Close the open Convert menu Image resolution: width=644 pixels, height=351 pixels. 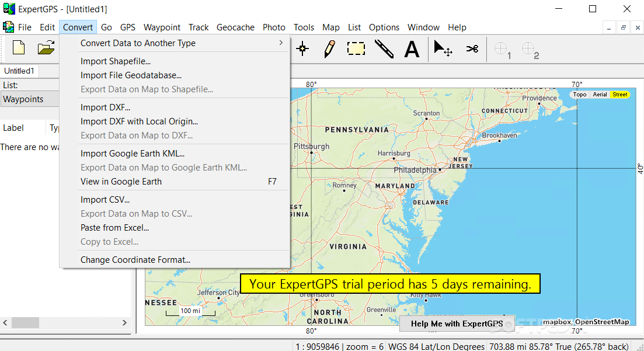click(78, 27)
